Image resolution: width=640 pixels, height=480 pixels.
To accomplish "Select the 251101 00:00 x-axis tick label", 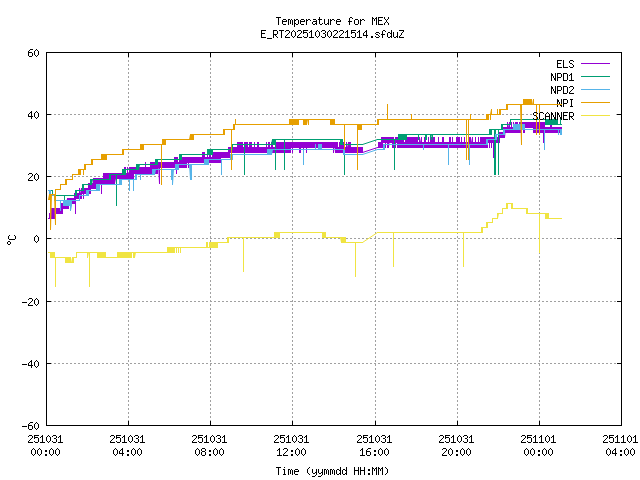I will tap(538, 445).
